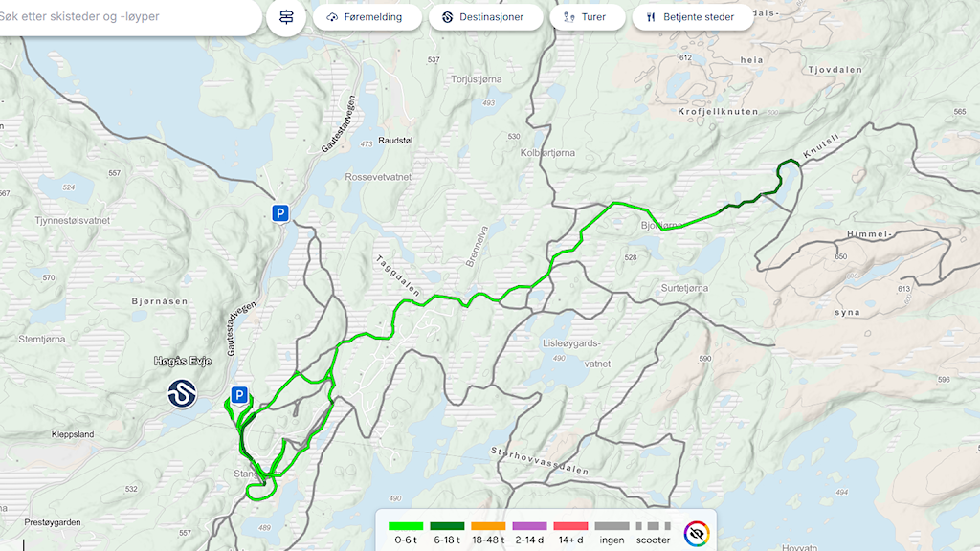Screen dimensions: 980x551
Task: Toggle the ingen grey legend item
Action: click(x=612, y=533)
